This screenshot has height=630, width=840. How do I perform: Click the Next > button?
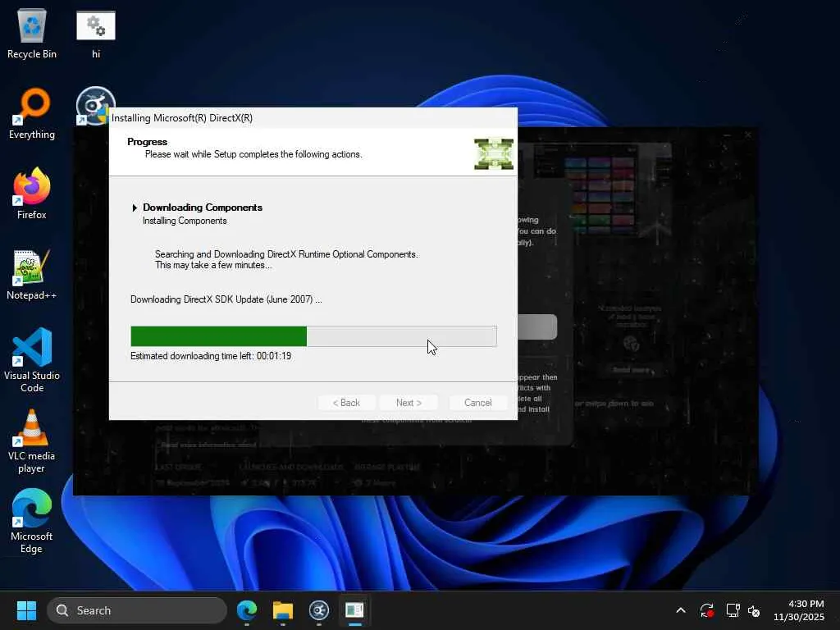[x=409, y=402]
